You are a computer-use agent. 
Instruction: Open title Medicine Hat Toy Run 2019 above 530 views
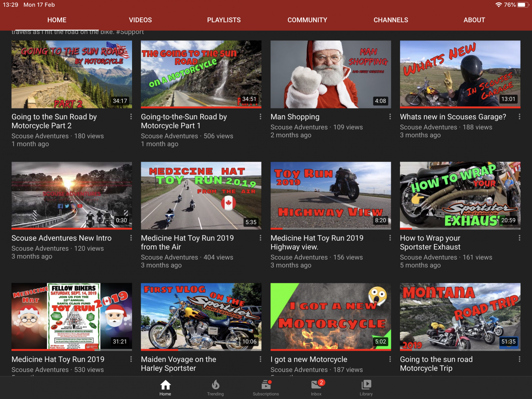pyautogui.click(x=58, y=360)
